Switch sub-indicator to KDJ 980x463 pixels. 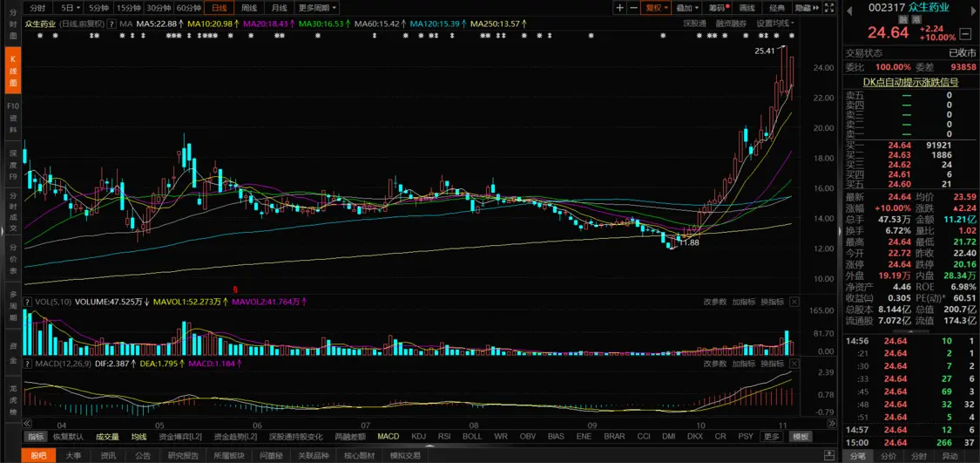pos(419,437)
